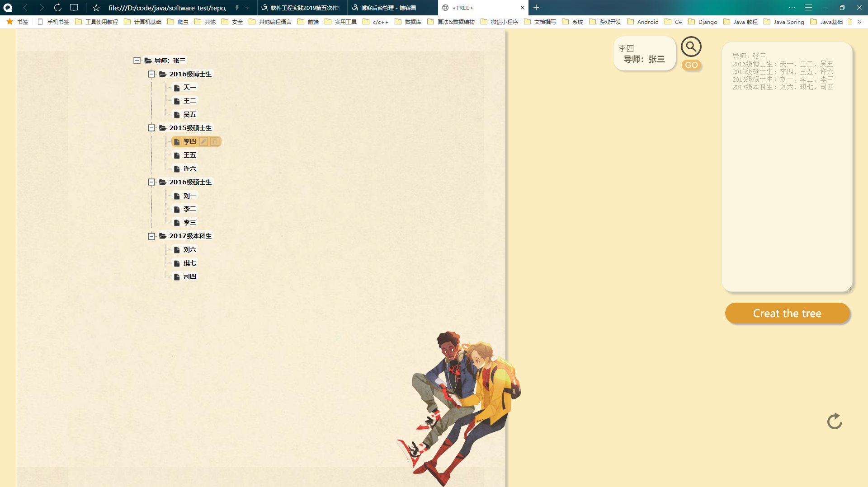Click the browser logo icon at top left

point(8,8)
